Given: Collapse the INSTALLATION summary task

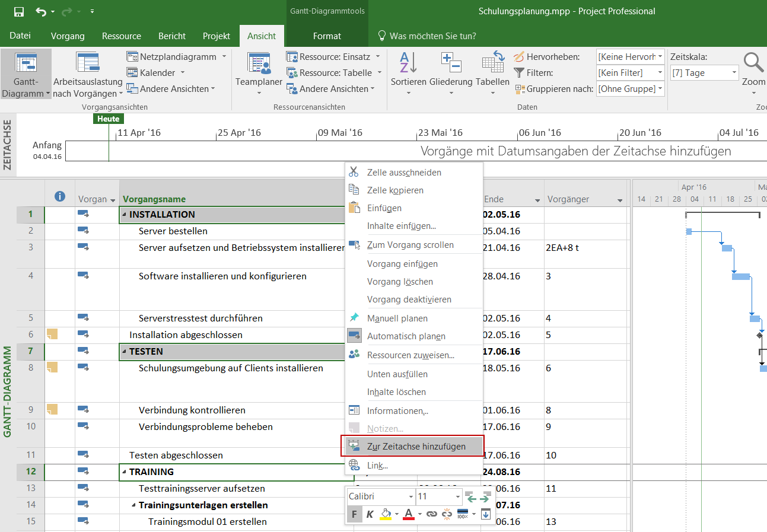Looking at the screenshot, I should click(x=125, y=215).
